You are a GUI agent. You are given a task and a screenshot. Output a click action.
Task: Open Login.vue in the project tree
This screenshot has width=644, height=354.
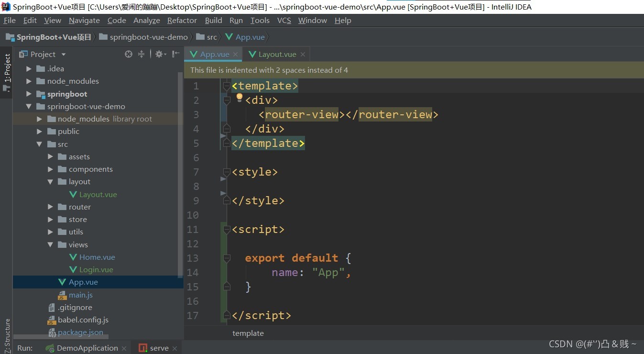pyautogui.click(x=96, y=270)
